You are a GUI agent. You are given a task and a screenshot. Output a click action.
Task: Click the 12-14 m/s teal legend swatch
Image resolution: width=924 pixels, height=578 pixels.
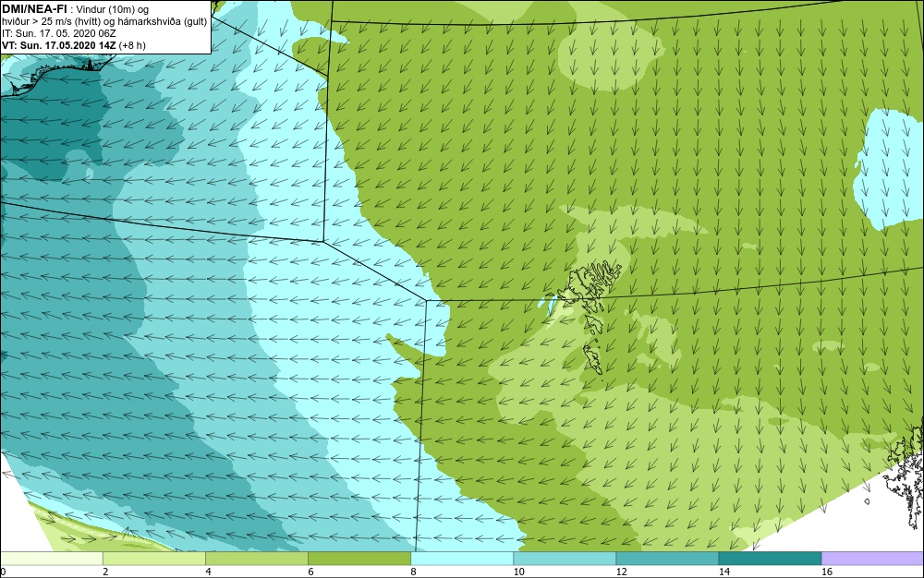click(x=667, y=559)
